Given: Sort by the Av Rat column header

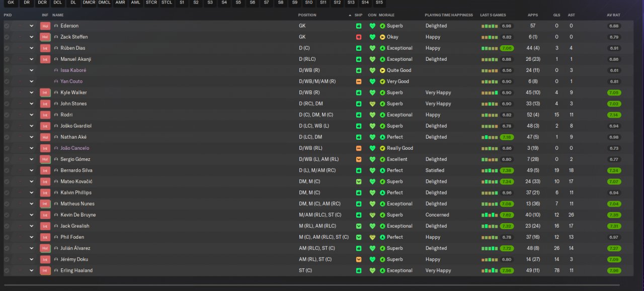Looking at the screenshot, I should point(613,15).
